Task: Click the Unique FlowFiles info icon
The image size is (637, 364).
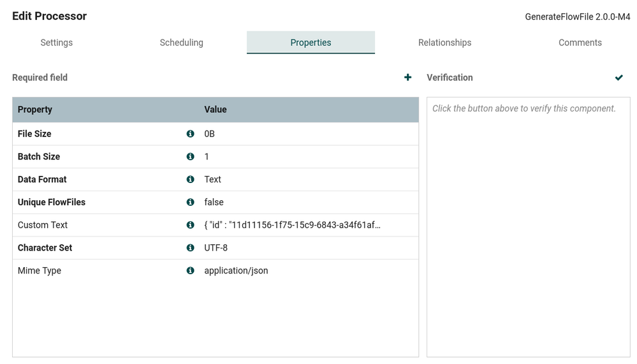Action: coord(190,202)
